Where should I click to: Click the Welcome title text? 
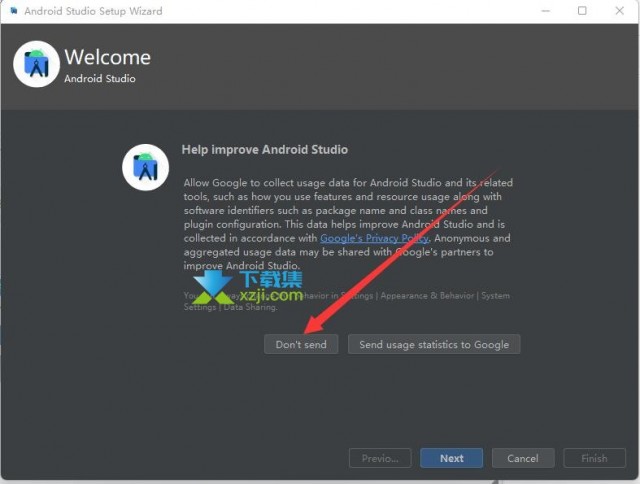pos(108,57)
